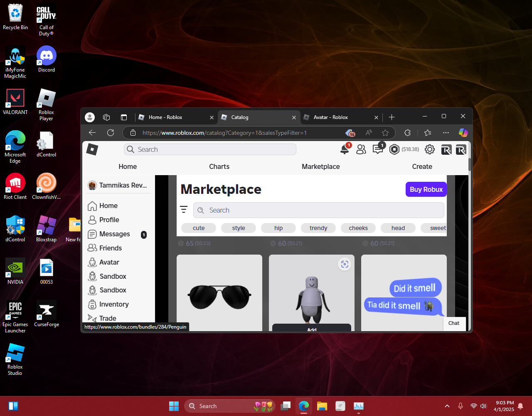Click the try-on icon on Penguin item
The width and height of the screenshot is (532, 416).
(x=345, y=264)
